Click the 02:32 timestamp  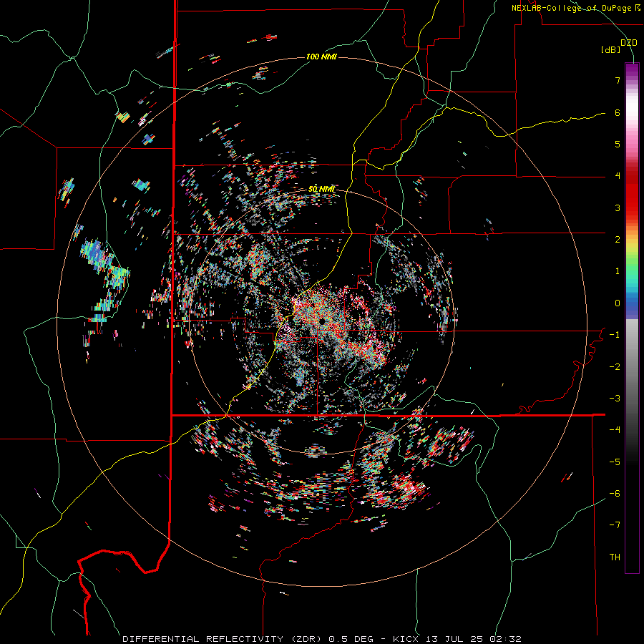507,639
